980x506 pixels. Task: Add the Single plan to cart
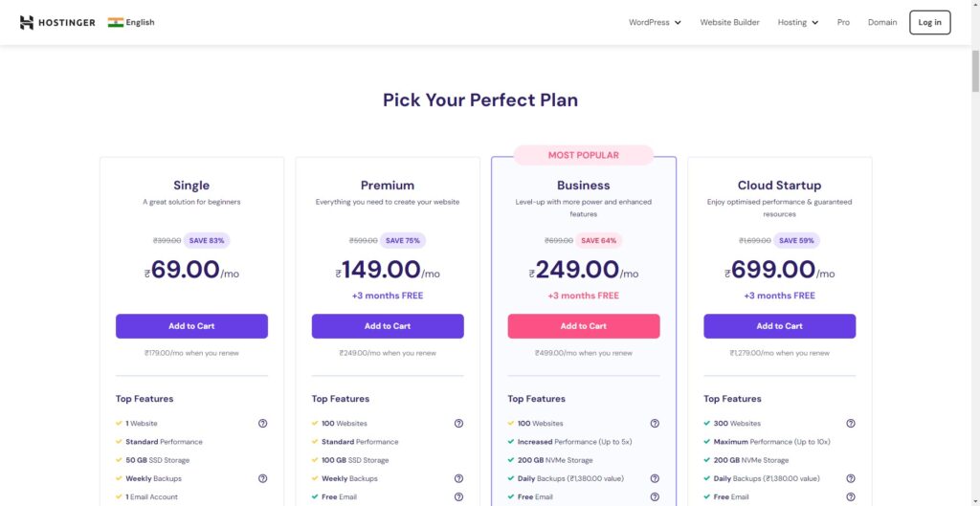[191, 326]
